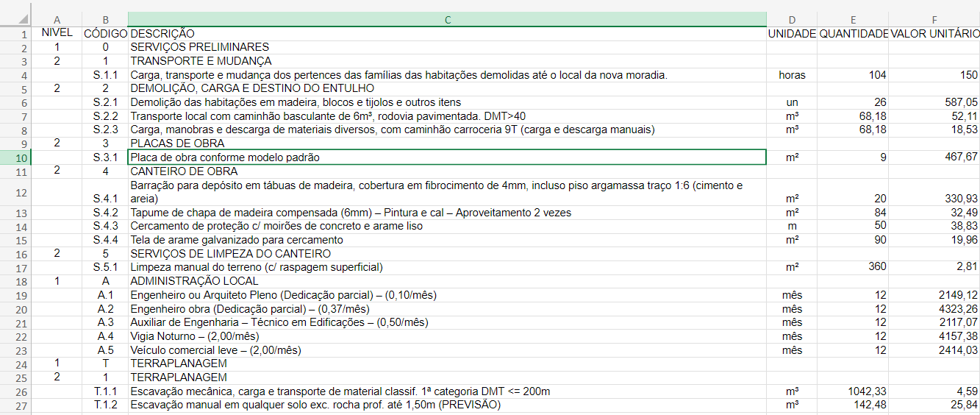Select column F header

(934, 20)
